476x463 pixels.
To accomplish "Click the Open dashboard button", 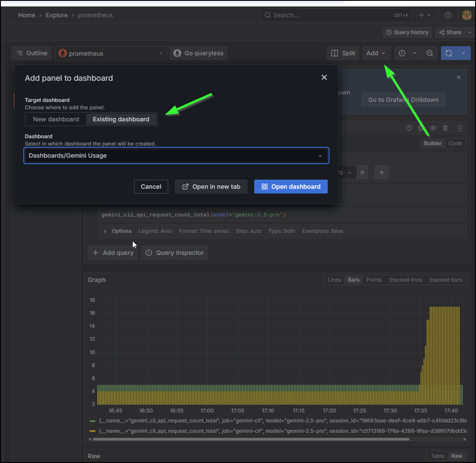I will pos(291,187).
